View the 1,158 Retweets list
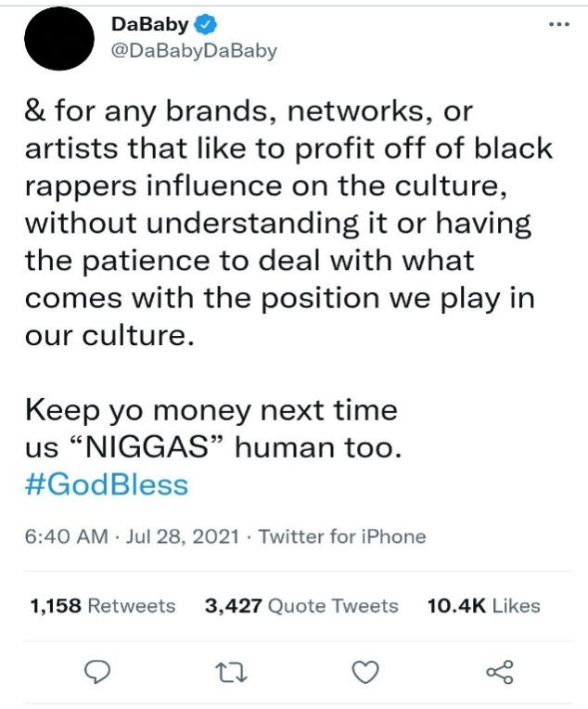 point(102,606)
